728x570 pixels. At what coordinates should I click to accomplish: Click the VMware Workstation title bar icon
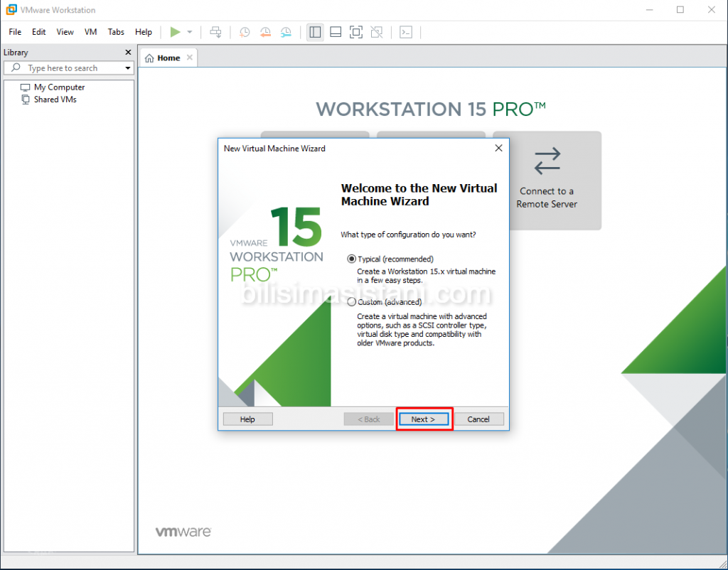[11, 10]
